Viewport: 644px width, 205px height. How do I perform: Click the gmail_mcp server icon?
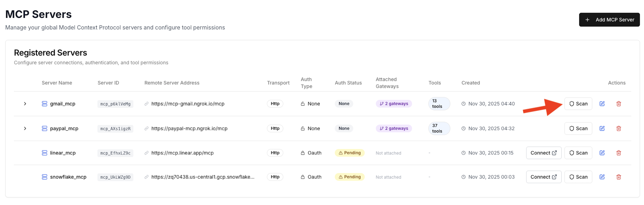tap(45, 104)
